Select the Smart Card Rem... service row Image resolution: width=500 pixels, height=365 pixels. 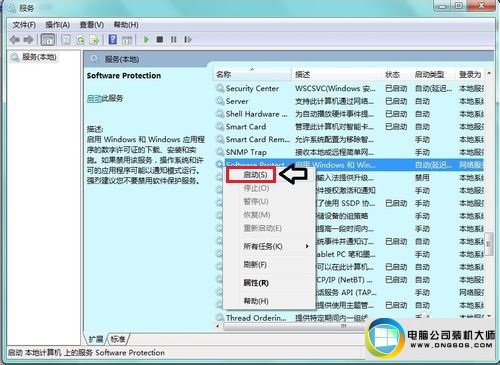pyautogui.click(x=349, y=139)
